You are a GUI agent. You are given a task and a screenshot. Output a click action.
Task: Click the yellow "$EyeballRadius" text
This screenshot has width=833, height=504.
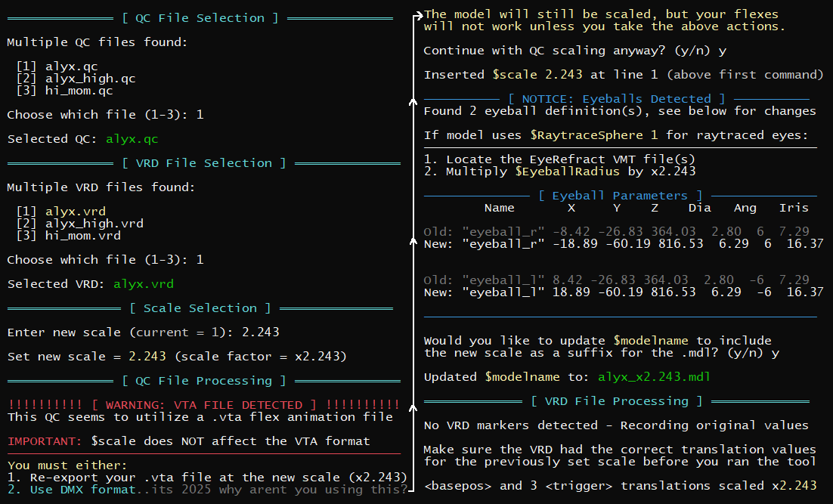[568, 172]
